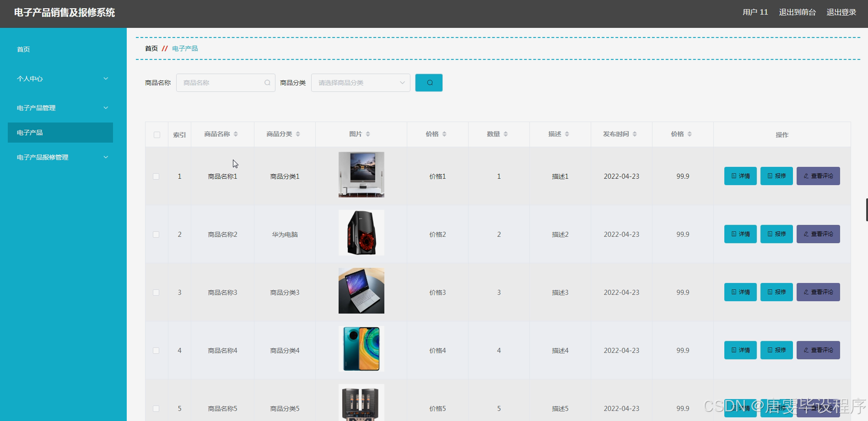Viewport: 868px width, 421px height.
Task: Check the checkbox for row 商品名称3
Action: click(x=156, y=293)
